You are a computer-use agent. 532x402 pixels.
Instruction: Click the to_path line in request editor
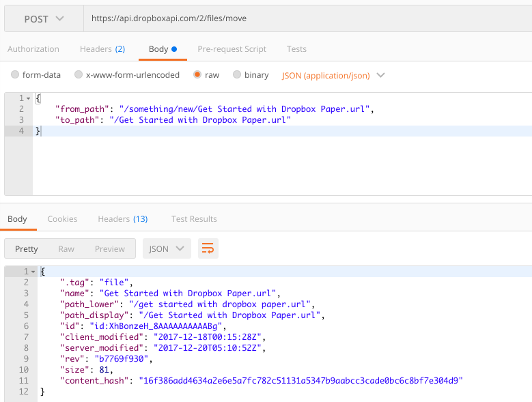pyautogui.click(x=173, y=120)
